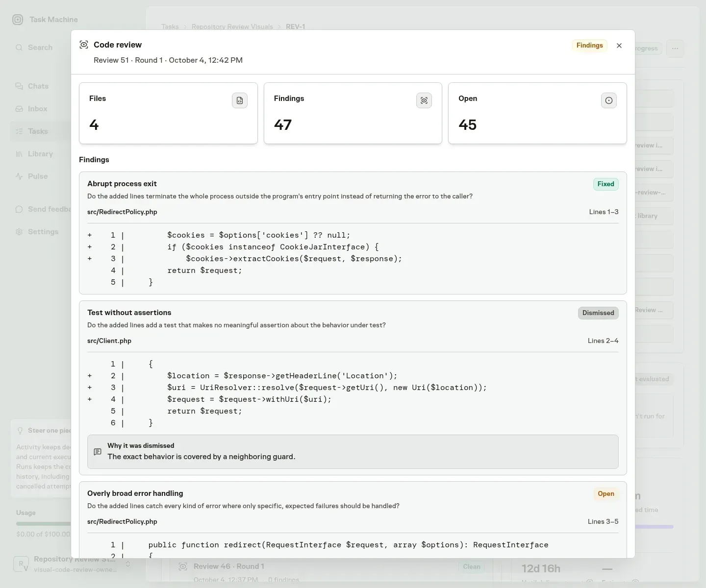Go to Library in sidebar
The image size is (706, 588).
pos(40,154)
